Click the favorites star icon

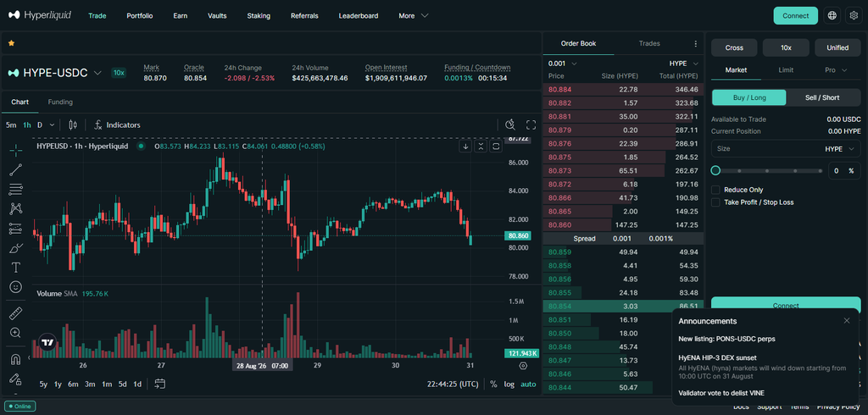(11, 43)
